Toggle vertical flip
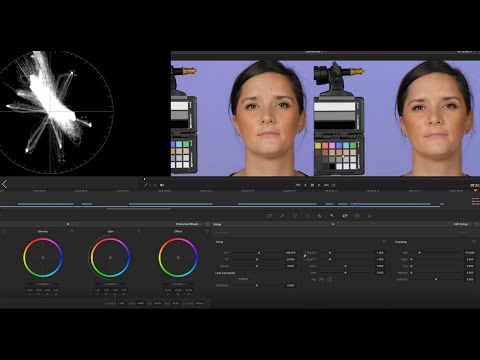The image size is (480, 360). (x=329, y=279)
